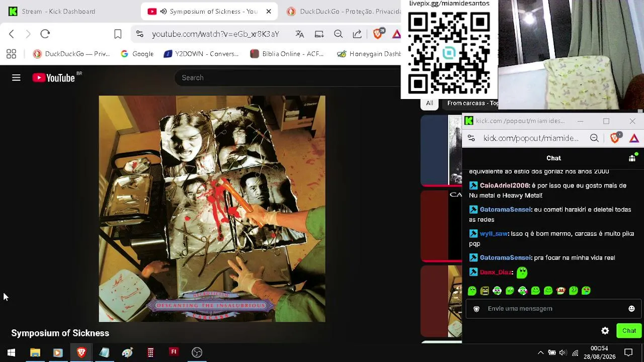The width and height of the screenshot is (644, 362).
Task: Bookmark the current YouTube page
Action: (x=118, y=34)
